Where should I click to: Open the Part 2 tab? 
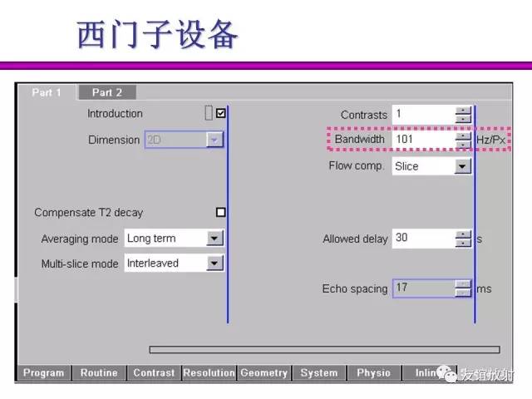107,92
